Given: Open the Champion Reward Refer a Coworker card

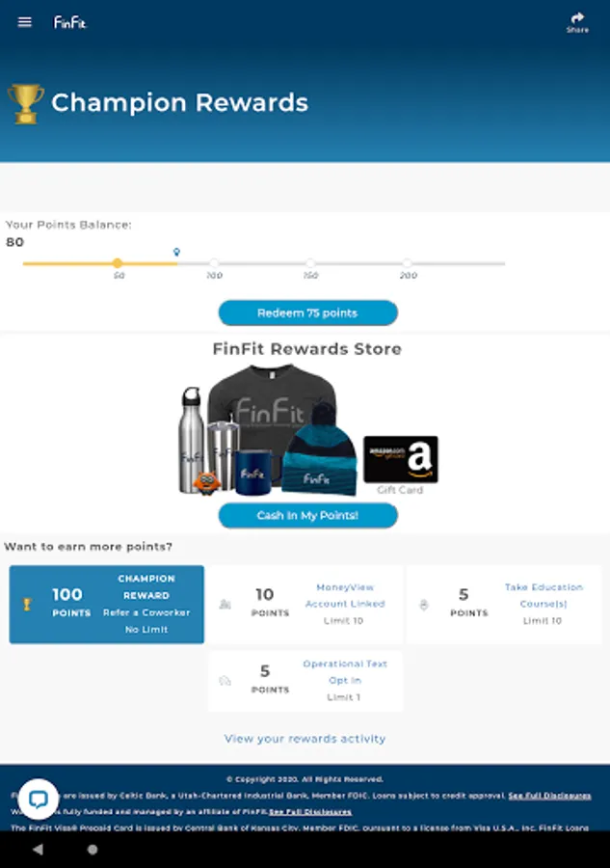Looking at the screenshot, I should tap(107, 604).
